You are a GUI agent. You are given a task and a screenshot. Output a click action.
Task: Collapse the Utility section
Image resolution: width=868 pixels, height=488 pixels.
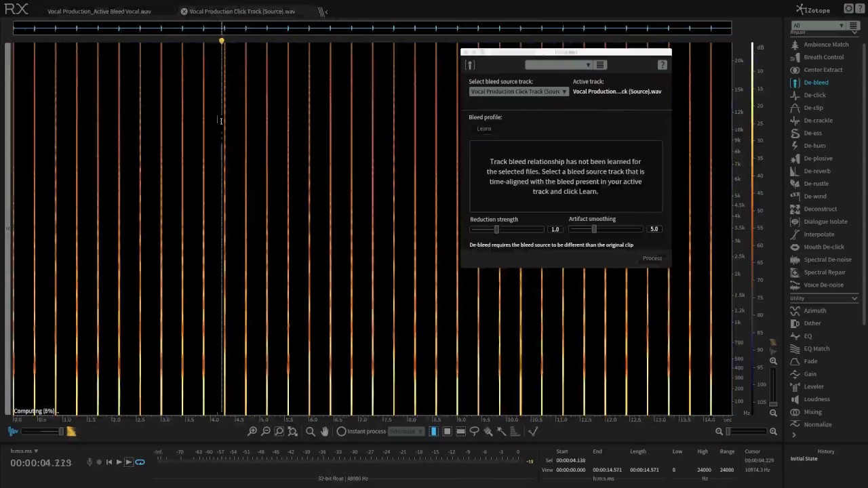(x=854, y=298)
